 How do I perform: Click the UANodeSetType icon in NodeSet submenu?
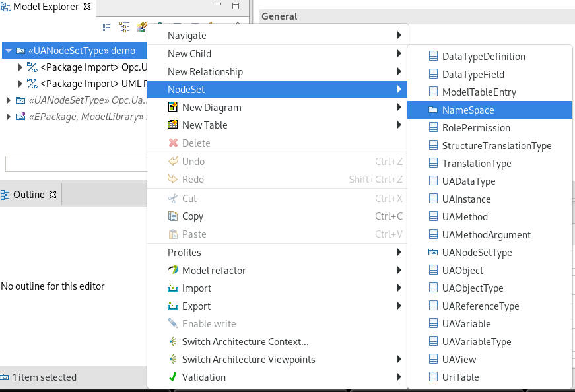(x=433, y=253)
